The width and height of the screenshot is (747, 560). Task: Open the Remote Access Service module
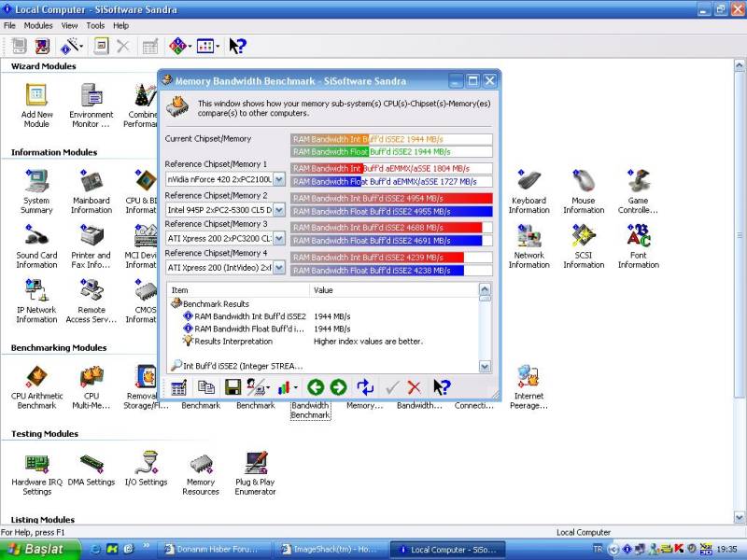pyautogui.click(x=91, y=301)
